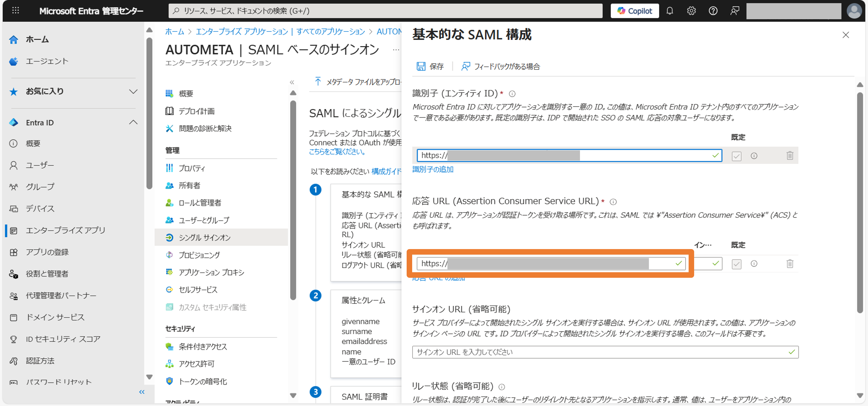
Task: Open the help question mark icon
Action: [713, 11]
